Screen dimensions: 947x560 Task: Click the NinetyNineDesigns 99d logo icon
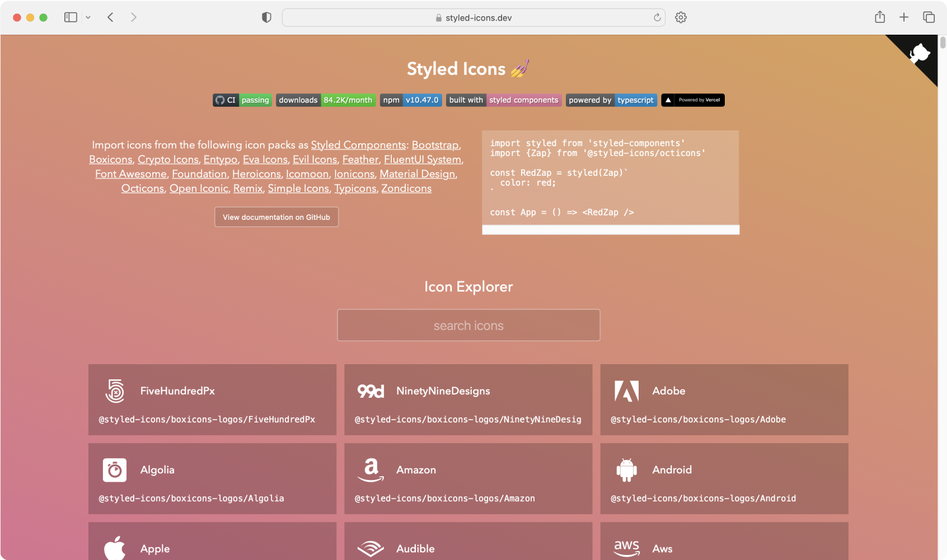[x=371, y=391]
